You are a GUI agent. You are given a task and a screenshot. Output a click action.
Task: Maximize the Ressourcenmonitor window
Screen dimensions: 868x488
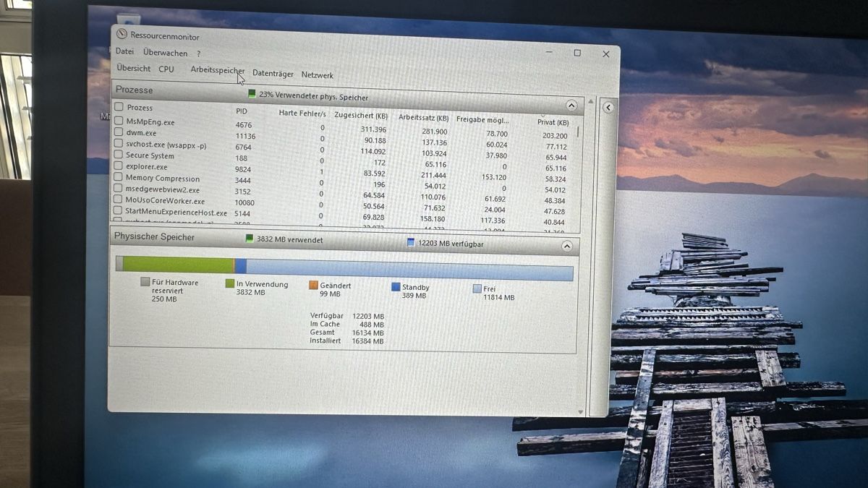click(x=577, y=53)
